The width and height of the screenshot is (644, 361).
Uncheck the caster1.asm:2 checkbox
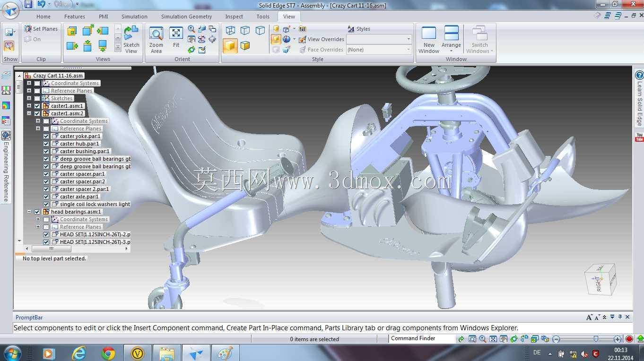tap(37, 113)
